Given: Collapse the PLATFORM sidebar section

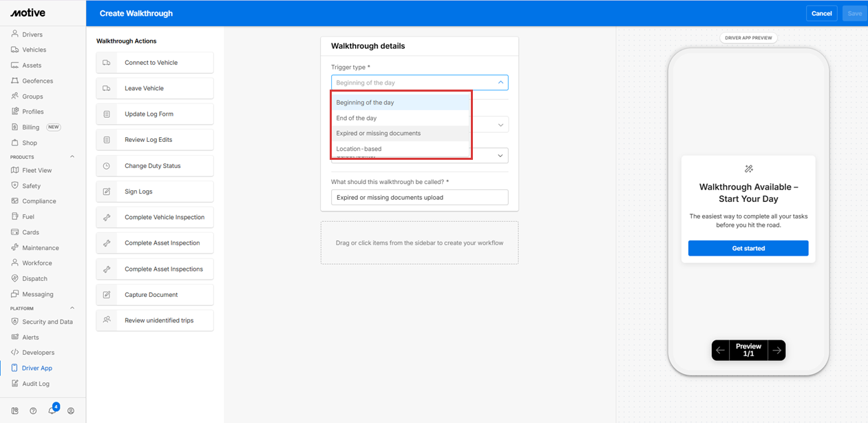Looking at the screenshot, I should coord(72,308).
